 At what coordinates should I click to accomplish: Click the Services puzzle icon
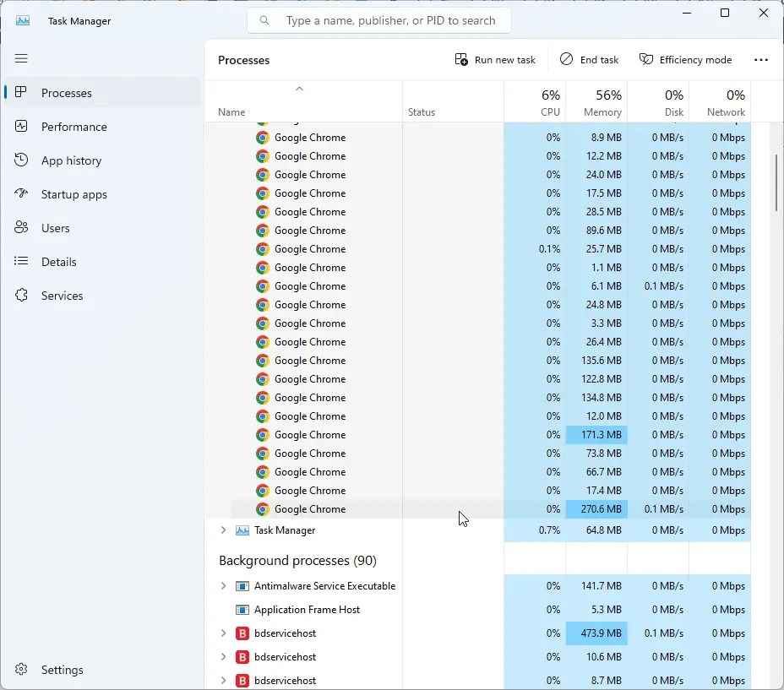21,295
